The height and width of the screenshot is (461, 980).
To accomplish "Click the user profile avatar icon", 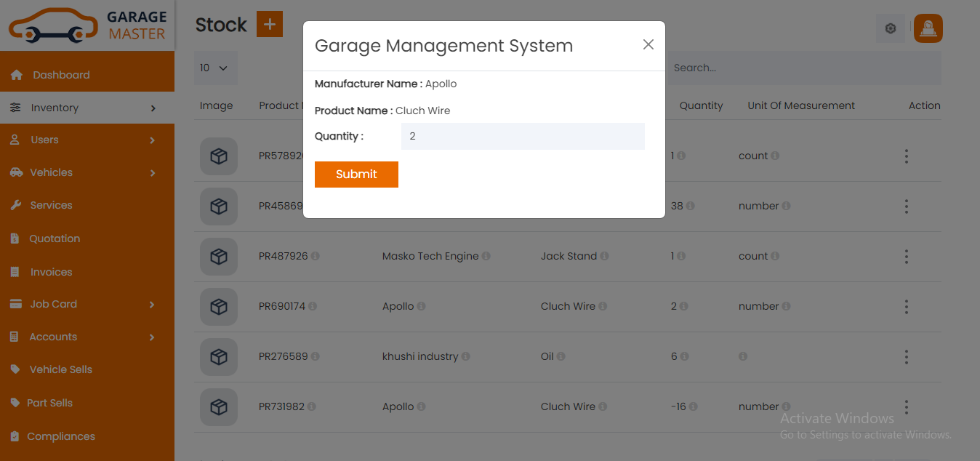I will pos(928,29).
